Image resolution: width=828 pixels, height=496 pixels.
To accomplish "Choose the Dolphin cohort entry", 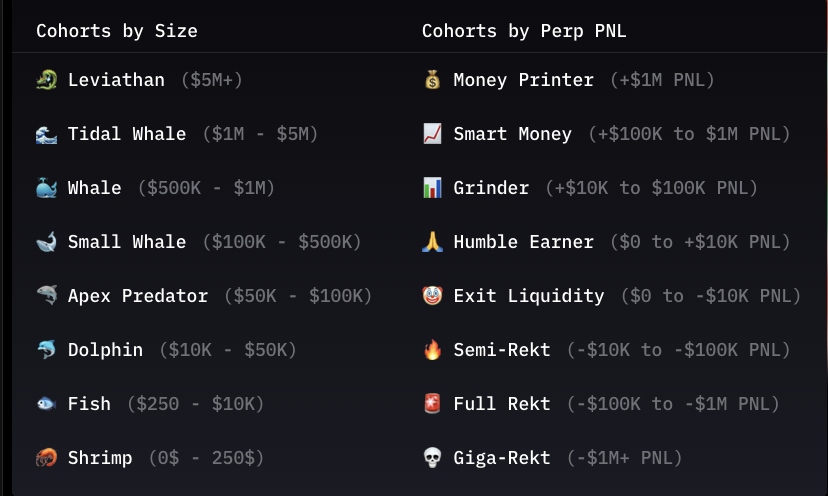I will [105, 350].
